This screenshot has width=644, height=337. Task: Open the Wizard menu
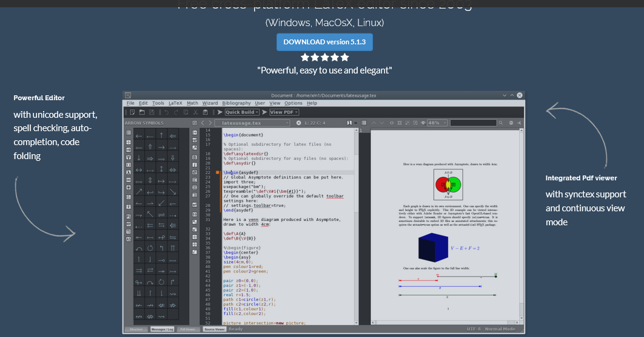click(x=210, y=103)
